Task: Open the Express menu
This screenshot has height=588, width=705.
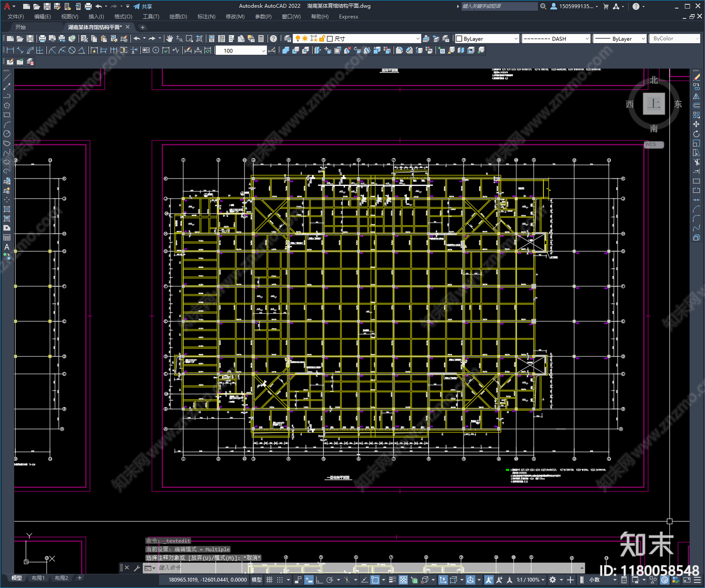Action: (349, 16)
